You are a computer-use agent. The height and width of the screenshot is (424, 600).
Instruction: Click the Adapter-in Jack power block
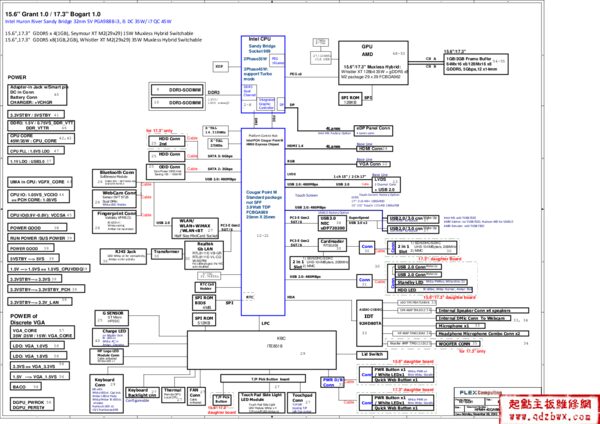point(38,95)
